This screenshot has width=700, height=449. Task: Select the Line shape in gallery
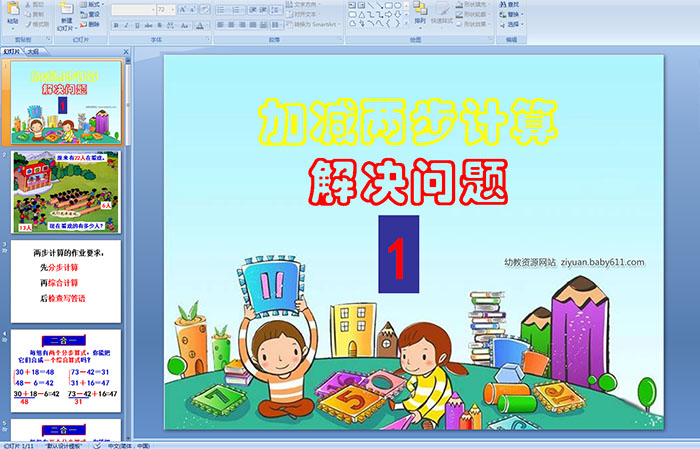(371, 5)
